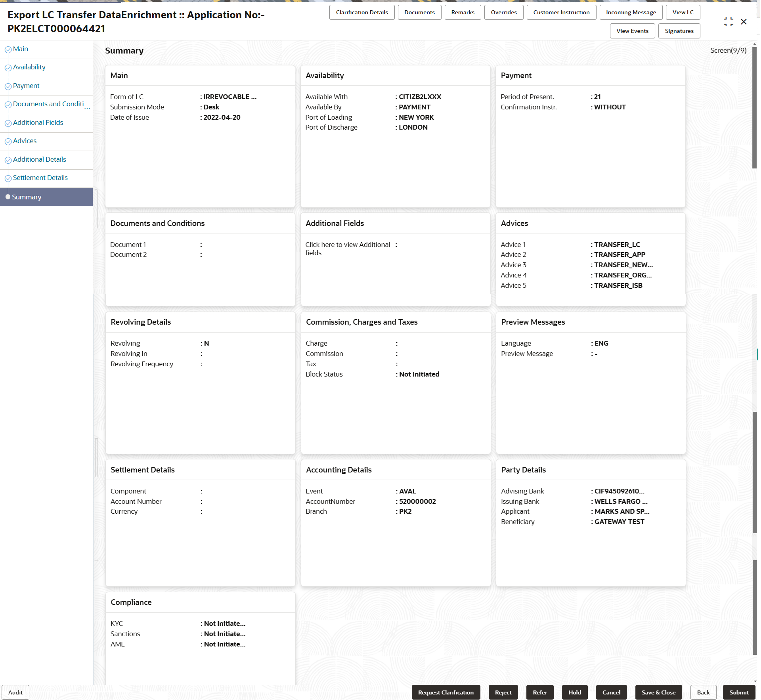Click View Events button
Screen dimensions: 761x700
click(x=632, y=31)
